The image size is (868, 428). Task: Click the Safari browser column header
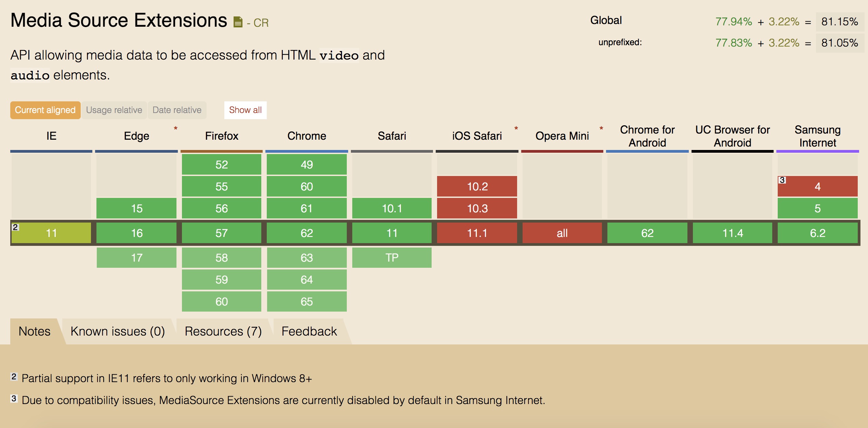click(392, 136)
